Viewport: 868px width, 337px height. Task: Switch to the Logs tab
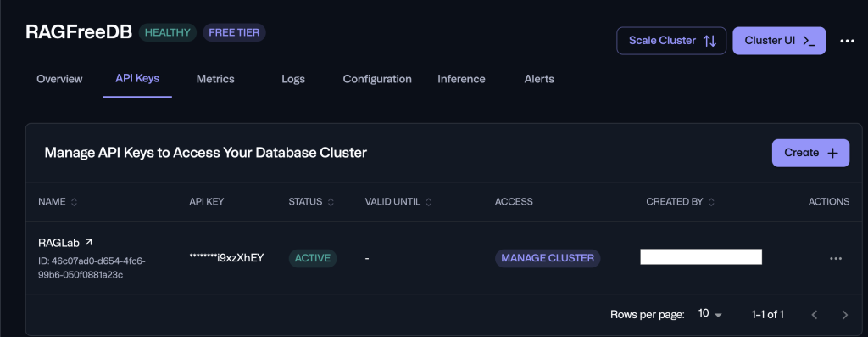tap(292, 79)
